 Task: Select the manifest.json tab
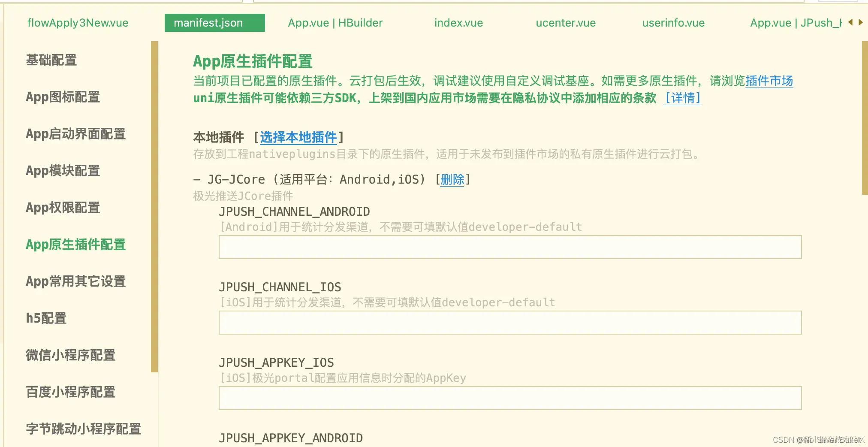click(x=214, y=23)
